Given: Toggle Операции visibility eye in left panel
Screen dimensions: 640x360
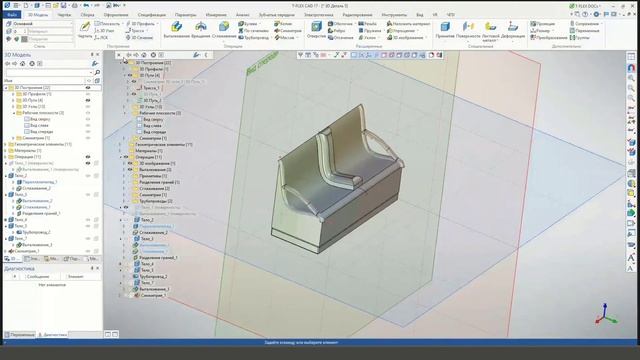Looking at the screenshot, I should coord(88,157).
